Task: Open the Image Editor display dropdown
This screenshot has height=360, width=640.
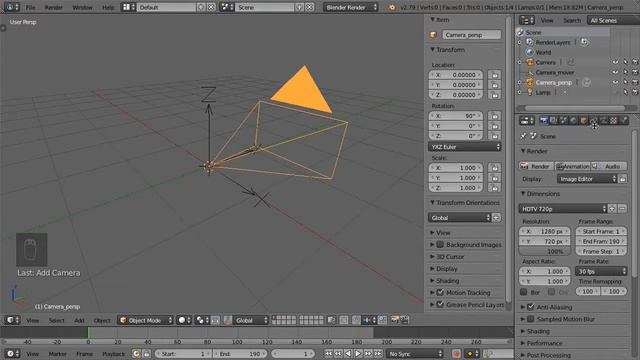Action: (587, 179)
